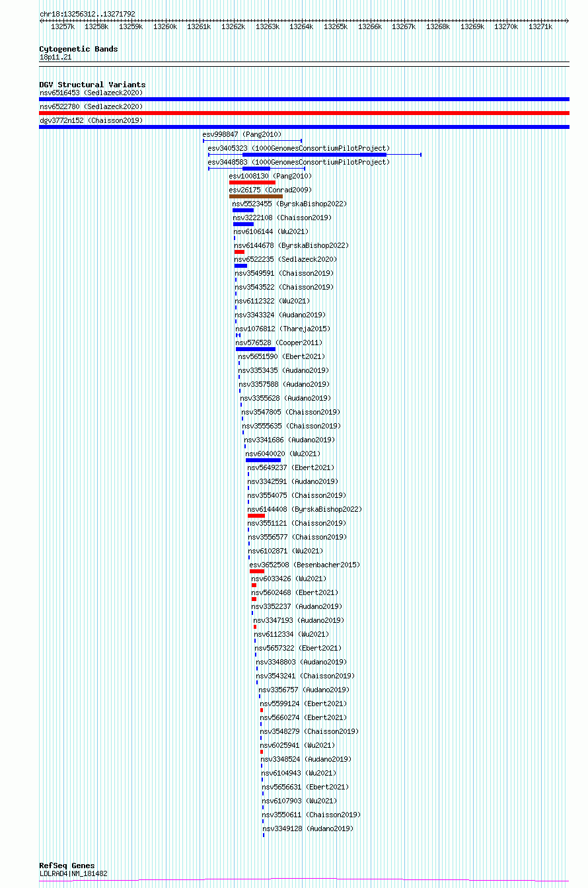
Task: Click nsv3352237 (Audano2019) label
Action: (x=297, y=606)
